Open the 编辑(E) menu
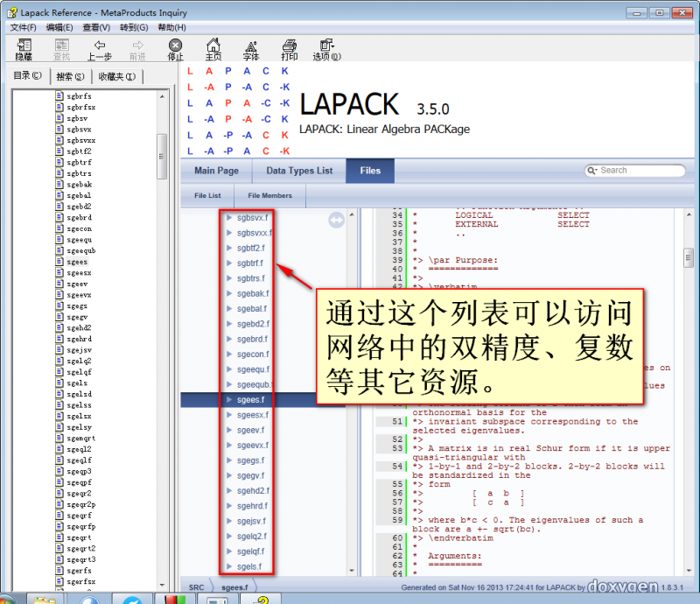 tap(59, 28)
